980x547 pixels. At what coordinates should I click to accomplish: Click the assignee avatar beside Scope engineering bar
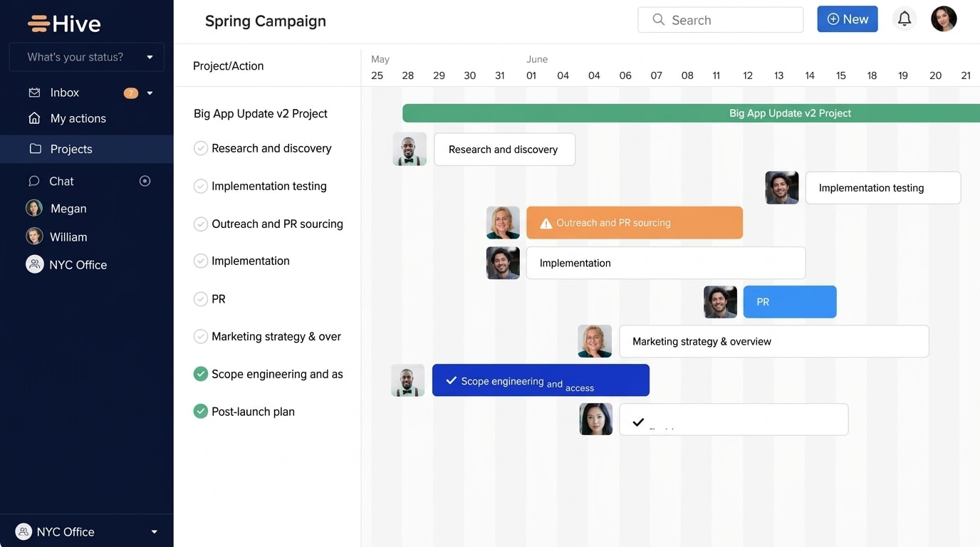[x=408, y=380]
